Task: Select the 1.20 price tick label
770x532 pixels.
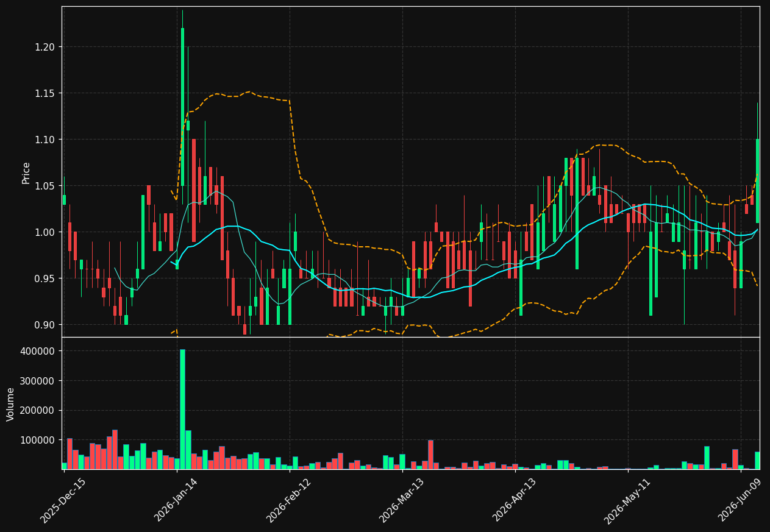Action: (44, 47)
